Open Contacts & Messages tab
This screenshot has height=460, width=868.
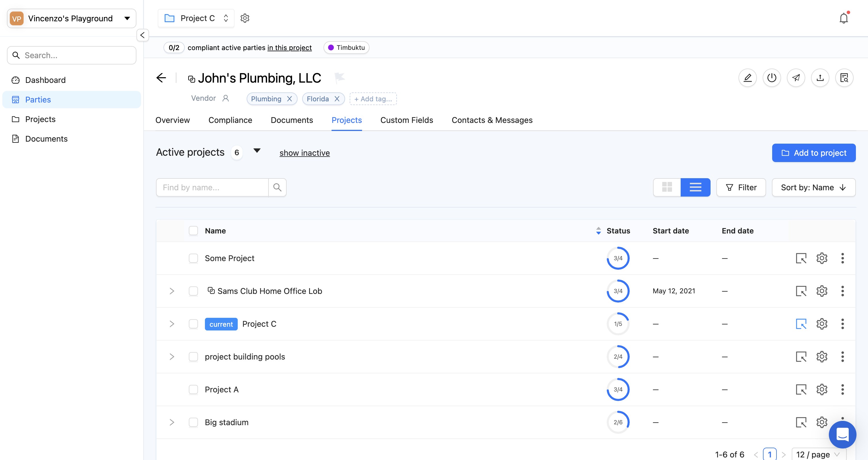click(492, 120)
